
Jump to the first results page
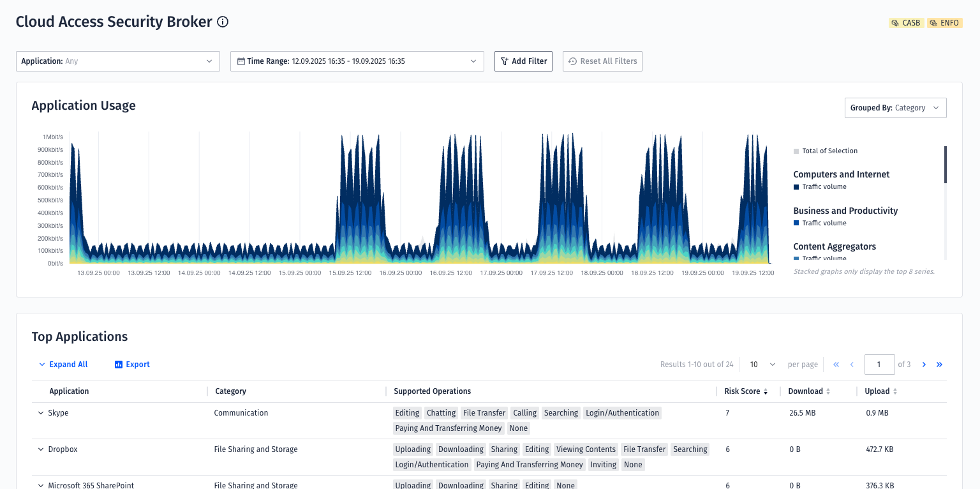836,365
